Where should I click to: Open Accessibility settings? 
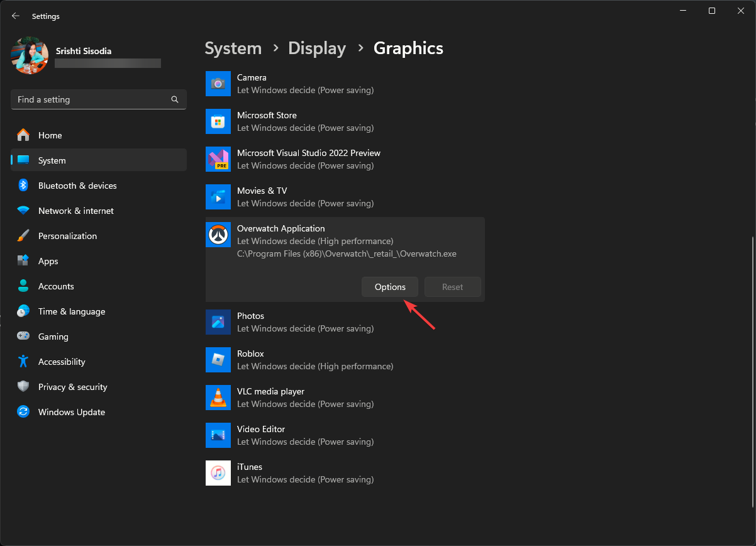click(99, 362)
